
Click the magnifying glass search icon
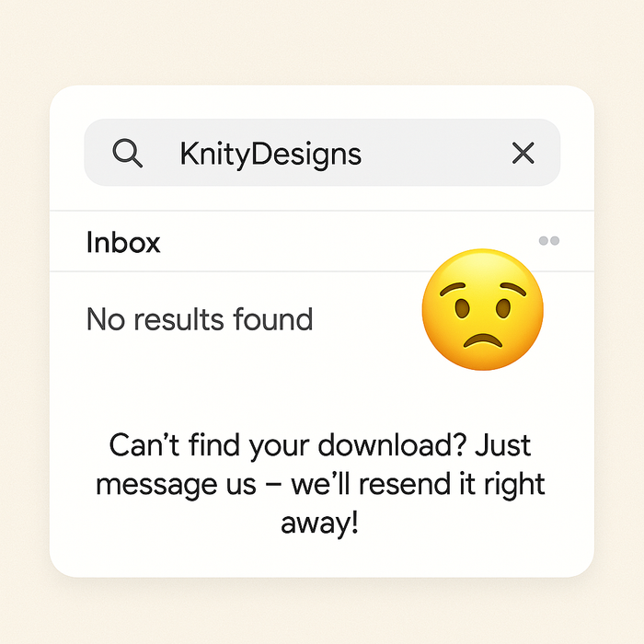point(128,153)
